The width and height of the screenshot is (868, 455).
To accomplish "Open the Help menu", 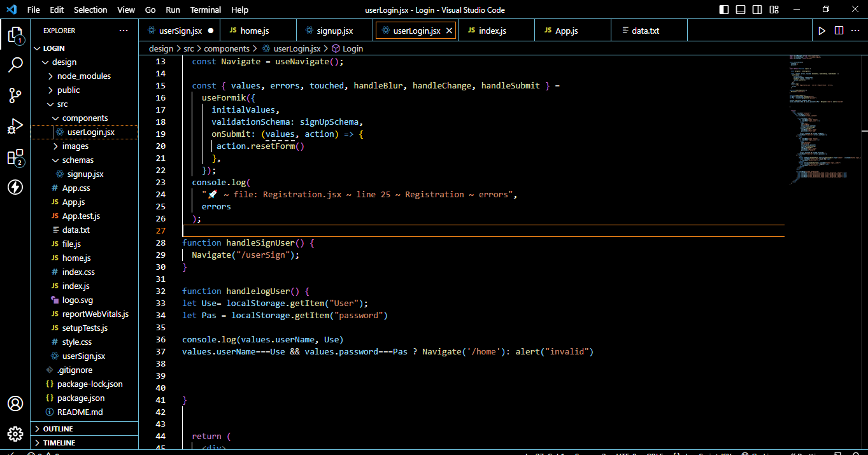I will click(240, 10).
